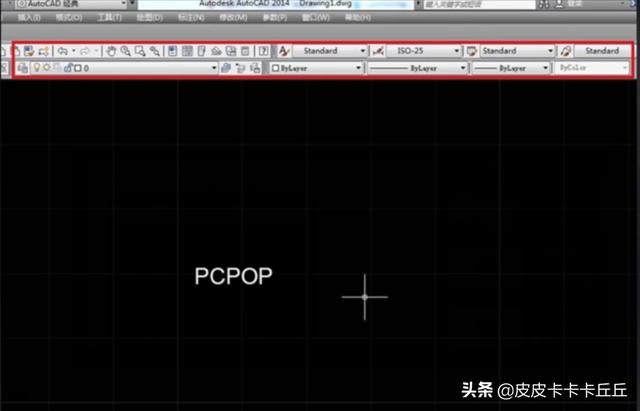Open the Help (H) menu
The image size is (640, 411).
point(358,18)
